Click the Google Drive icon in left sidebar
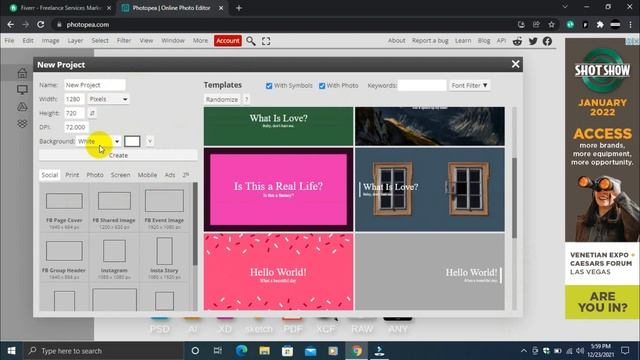The height and width of the screenshot is (360, 640). [x=22, y=107]
